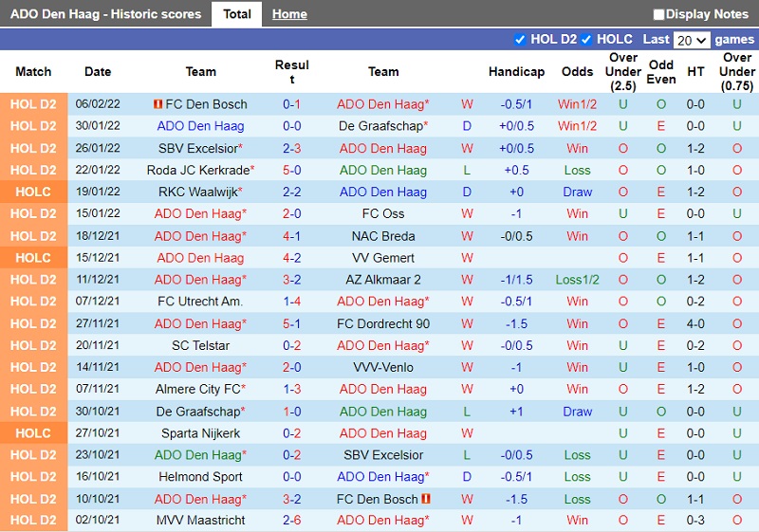Open Sparta Nijkerk team link
Image resolution: width=759 pixels, height=532 pixels.
[x=200, y=433]
